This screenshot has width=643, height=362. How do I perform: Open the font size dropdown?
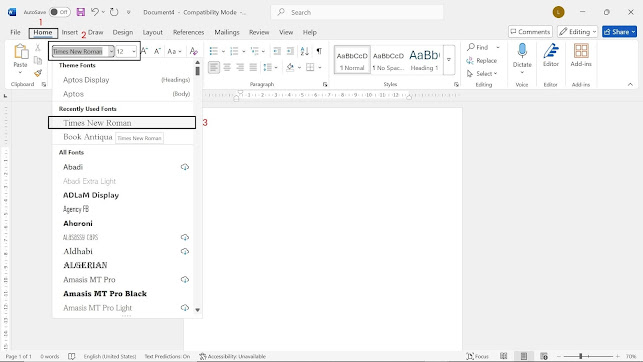click(134, 51)
